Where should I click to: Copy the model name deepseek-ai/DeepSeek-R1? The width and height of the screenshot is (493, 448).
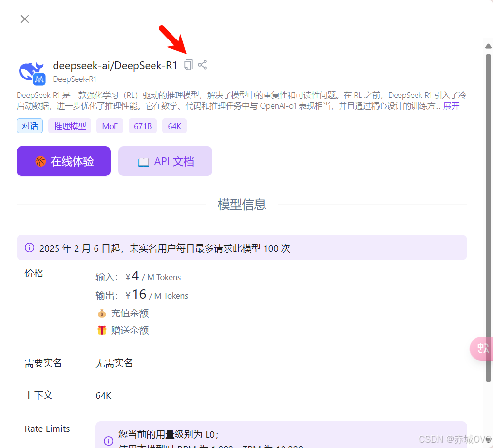coord(189,65)
